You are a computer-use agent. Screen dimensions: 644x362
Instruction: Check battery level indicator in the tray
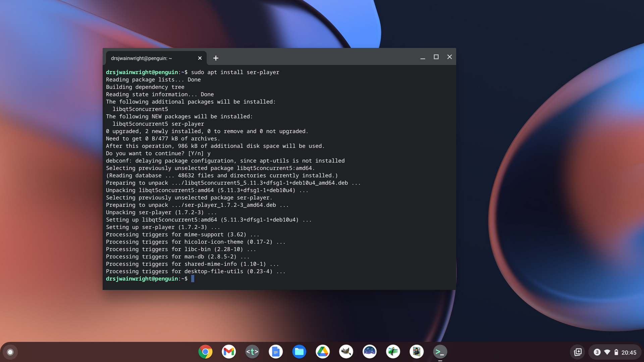click(x=616, y=352)
